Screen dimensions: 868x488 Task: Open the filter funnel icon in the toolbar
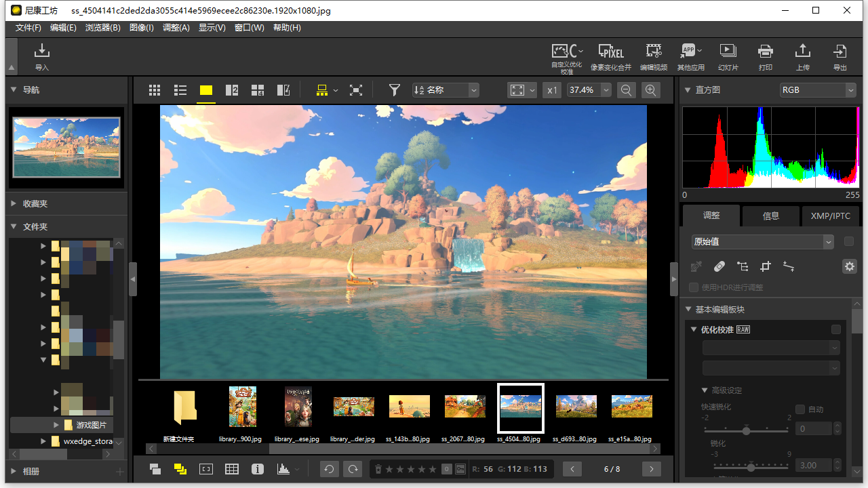pos(394,89)
